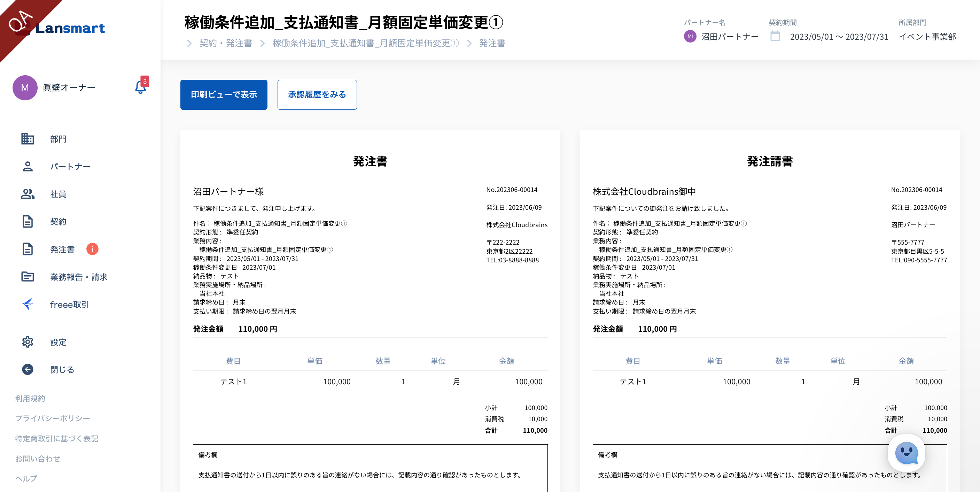Viewport: 980px width, 492px height.
Task: Click the テスト1 row in the 発注書 table
Action: [x=370, y=381]
